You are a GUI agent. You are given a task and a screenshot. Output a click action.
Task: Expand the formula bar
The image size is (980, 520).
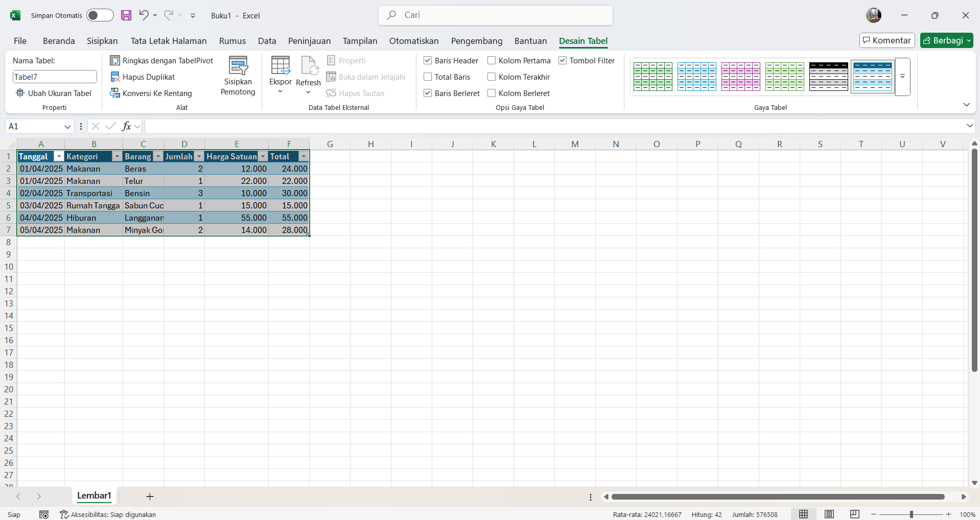click(970, 126)
